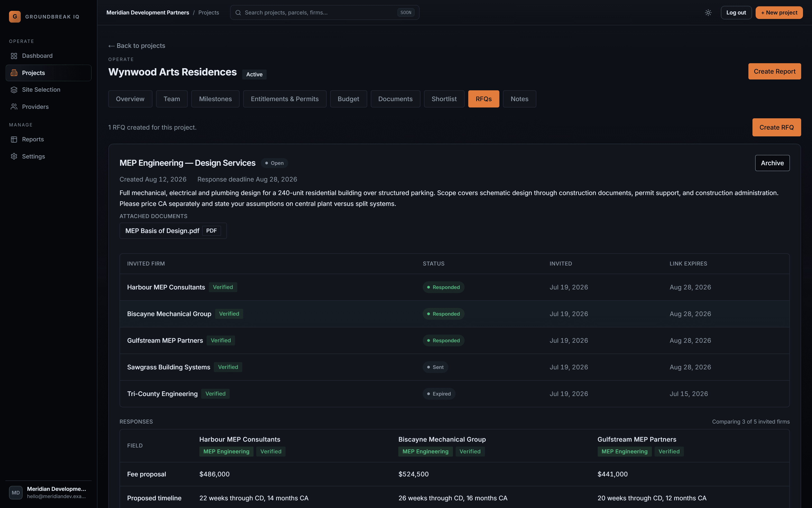Click Verified badge next to Tri-County Engineering
This screenshot has width=812, height=508.
[215, 394]
